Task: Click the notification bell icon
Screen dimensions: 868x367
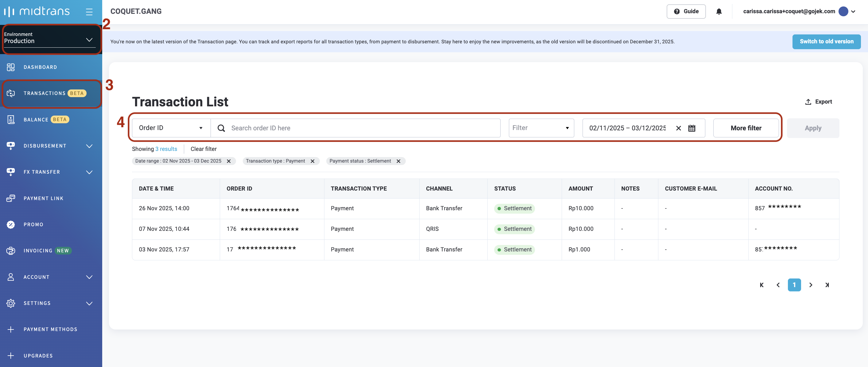Action: pyautogui.click(x=719, y=11)
